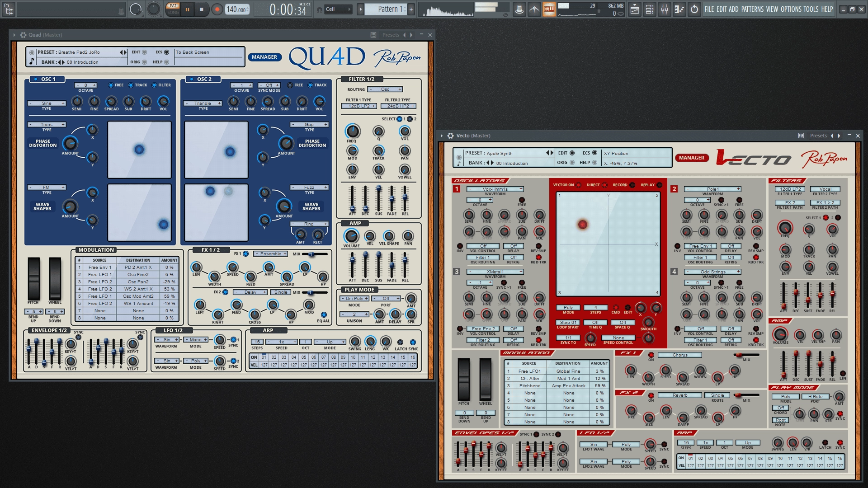868x488 pixels.
Task: Open Quad play mode Uni Poly dropdown
Action: (354, 299)
